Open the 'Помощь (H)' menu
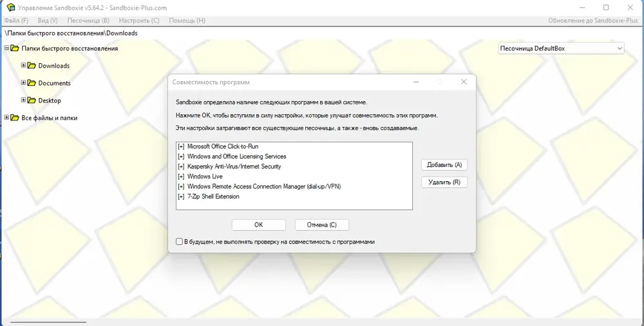The image size is (644, 326). coord(187,21)
